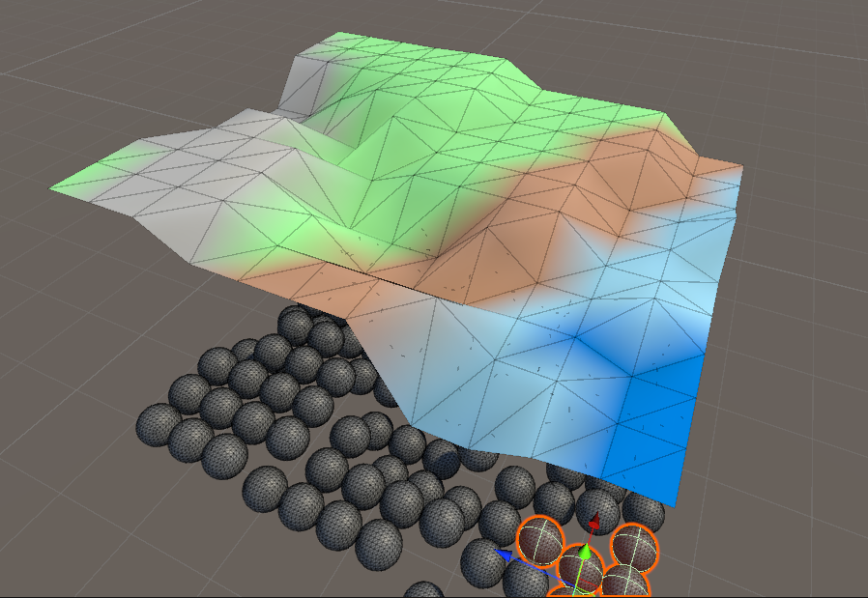Click the blue Z-axis gizmo arrow
This screenshot has width=868, height=598.
coord(504,555)
